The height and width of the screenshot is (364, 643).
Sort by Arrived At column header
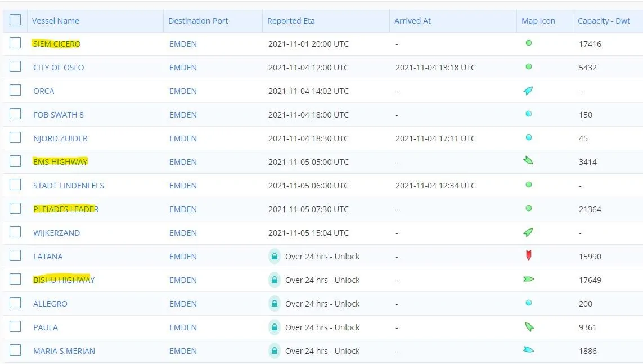click(412, 21)
